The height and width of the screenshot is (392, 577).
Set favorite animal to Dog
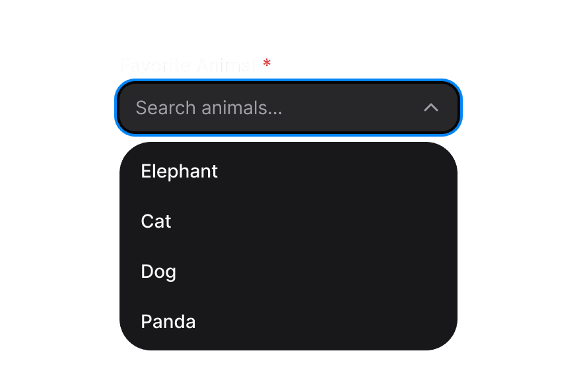tap(158, 272)
